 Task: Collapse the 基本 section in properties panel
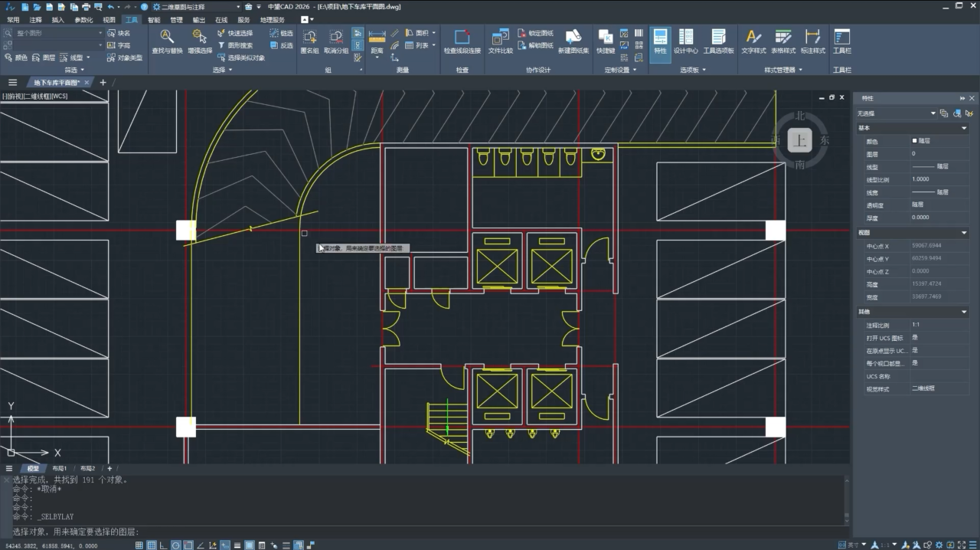(964, 128)
